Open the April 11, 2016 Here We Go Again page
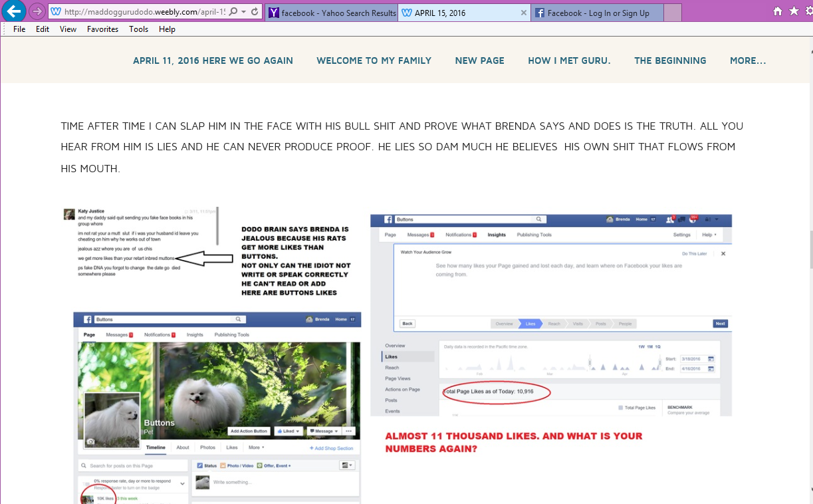 click(x=213, y=61)
